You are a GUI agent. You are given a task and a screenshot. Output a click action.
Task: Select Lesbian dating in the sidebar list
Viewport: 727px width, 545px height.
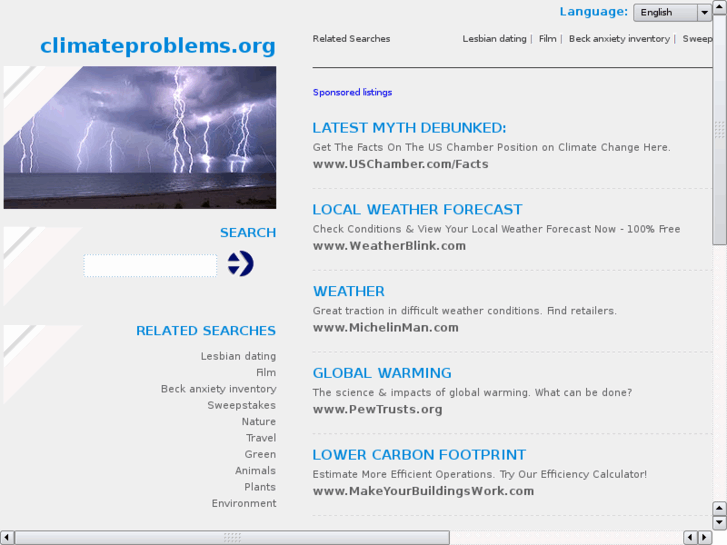(238, 356)
